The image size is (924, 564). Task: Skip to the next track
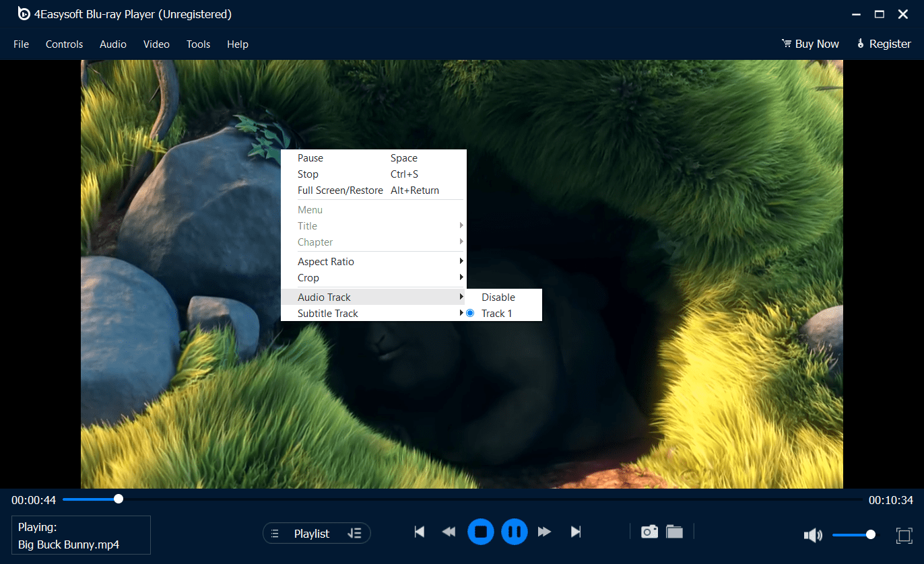point(576,532)
